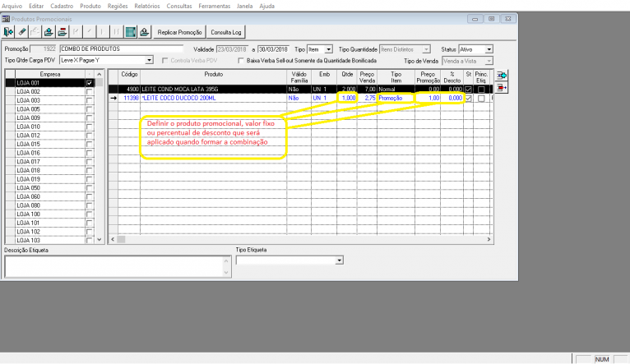
Task: Click the exit door icon in toolbar
Action: coord(8,32)
